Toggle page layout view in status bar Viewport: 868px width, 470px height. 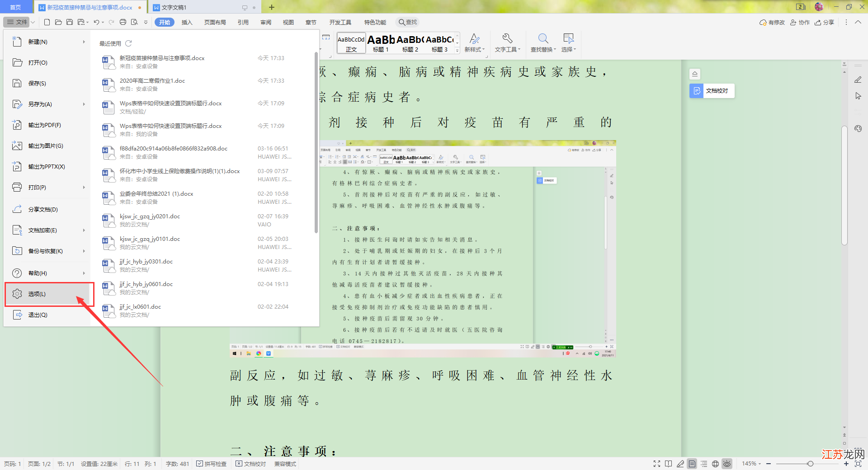click(692, 464)
